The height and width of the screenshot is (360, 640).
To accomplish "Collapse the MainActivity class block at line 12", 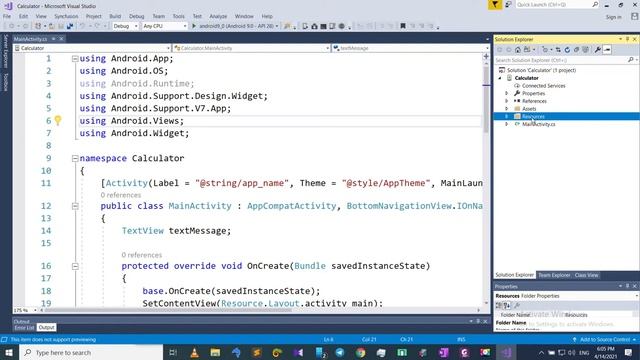I will pos(75,206).
